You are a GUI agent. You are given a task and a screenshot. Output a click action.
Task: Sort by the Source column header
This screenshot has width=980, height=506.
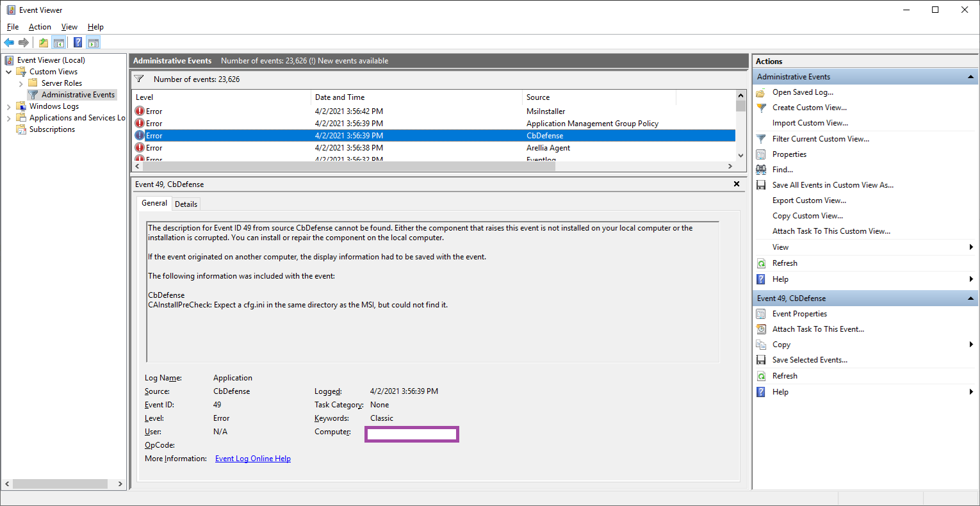(599, 97)
